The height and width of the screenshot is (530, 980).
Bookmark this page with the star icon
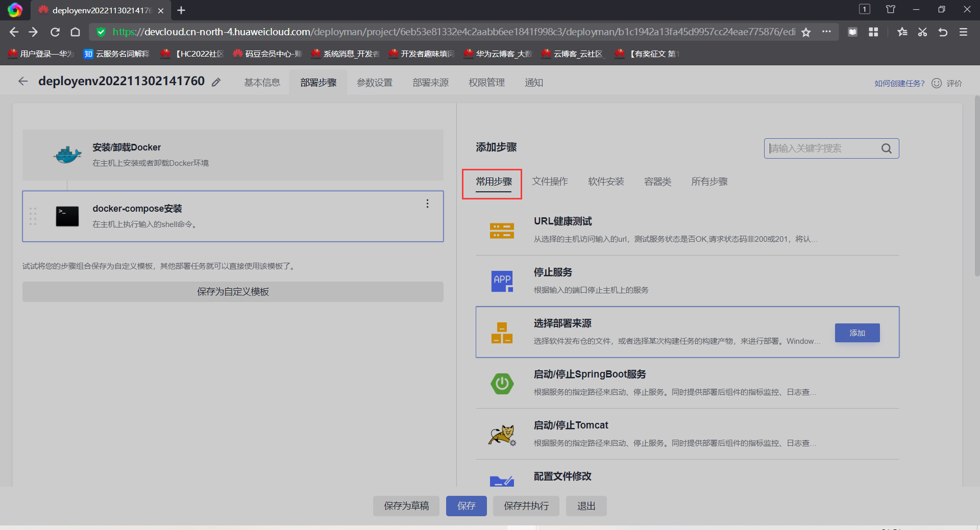coord(806,32)
